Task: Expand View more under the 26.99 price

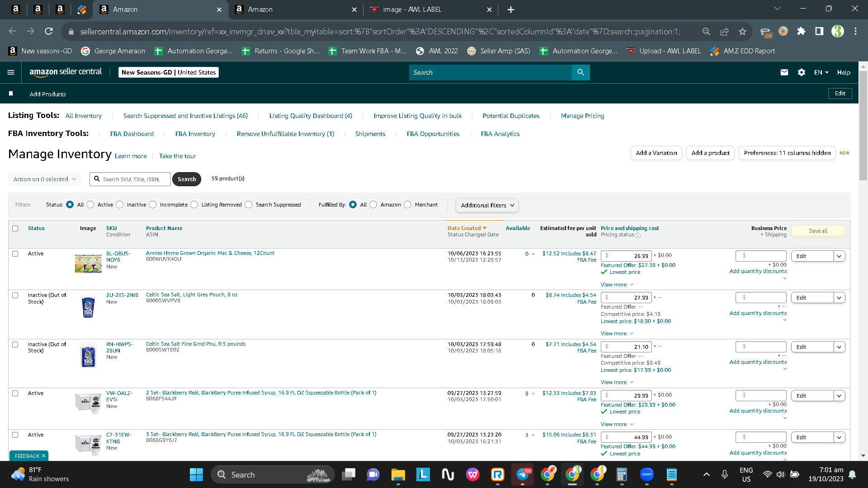Action: (x=617, y=285)
